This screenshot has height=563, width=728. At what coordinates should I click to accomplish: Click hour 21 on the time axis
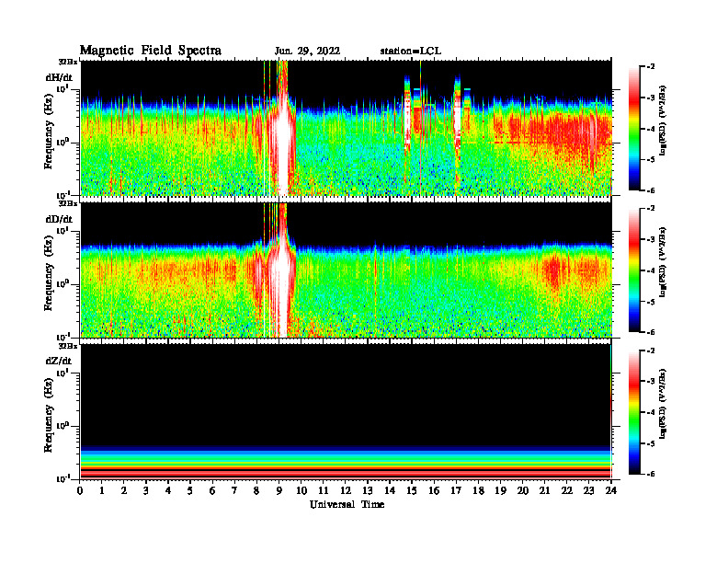click(544, 490)
